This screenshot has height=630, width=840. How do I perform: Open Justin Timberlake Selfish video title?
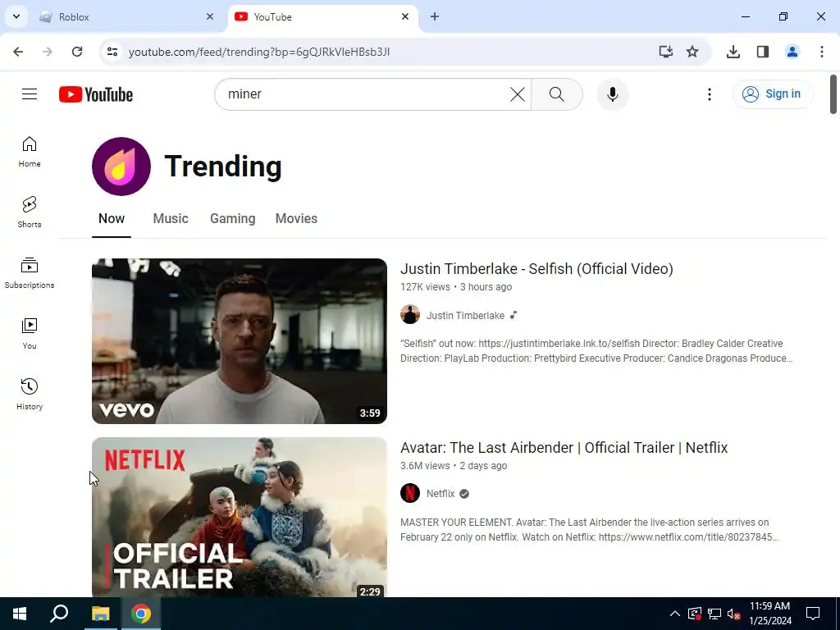[536, 269]
